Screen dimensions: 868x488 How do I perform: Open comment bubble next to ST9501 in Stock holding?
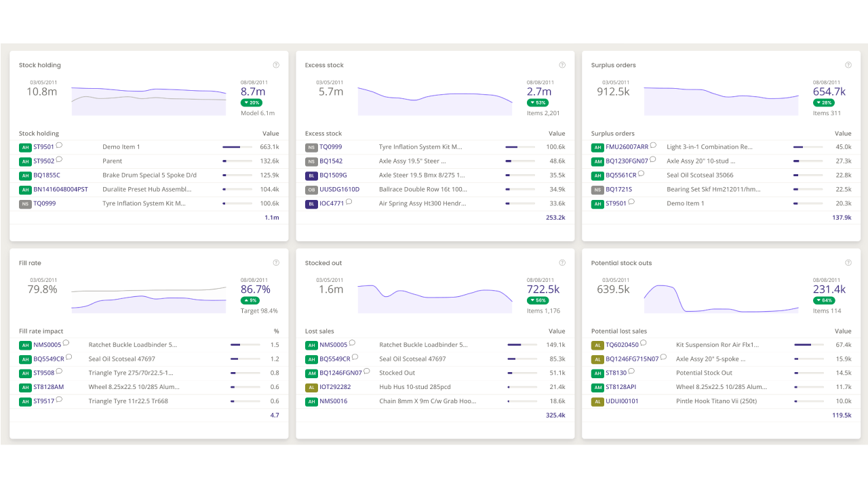pyautogui.click(x=59, y=146)
